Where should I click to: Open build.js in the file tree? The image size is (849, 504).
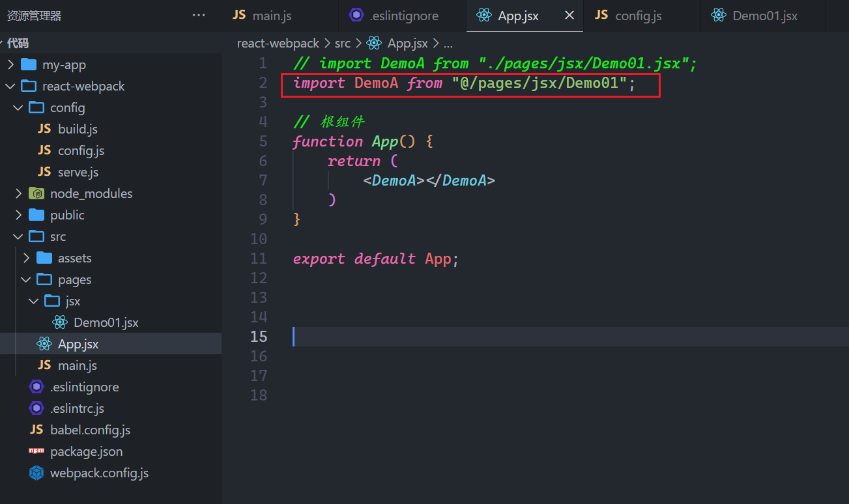78,129
